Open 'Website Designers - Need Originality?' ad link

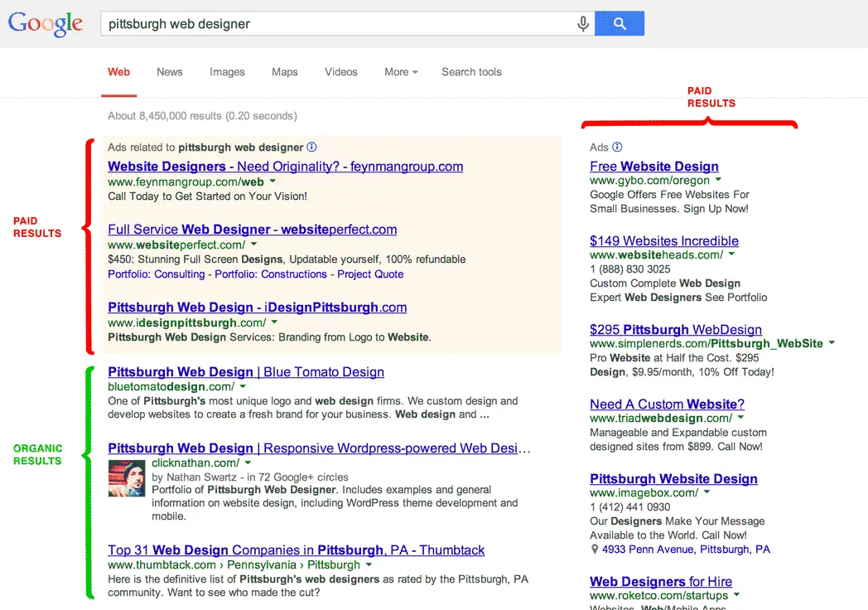pos(286,167)
